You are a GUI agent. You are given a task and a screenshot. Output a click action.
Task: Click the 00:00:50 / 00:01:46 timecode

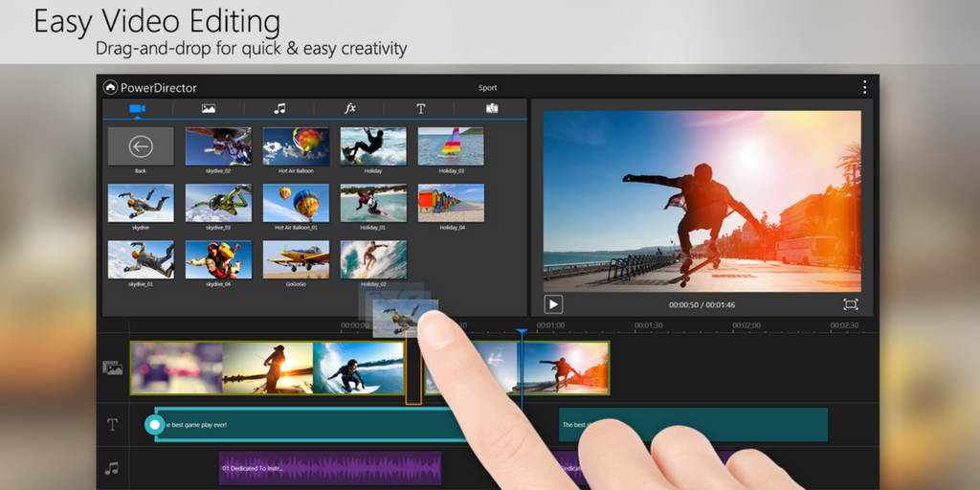702,305
